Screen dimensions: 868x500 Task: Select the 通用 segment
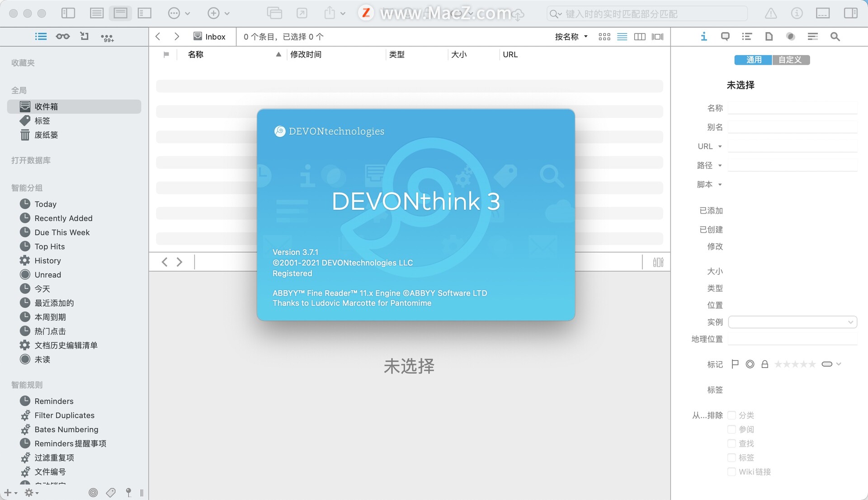click(x=753, y=60)
